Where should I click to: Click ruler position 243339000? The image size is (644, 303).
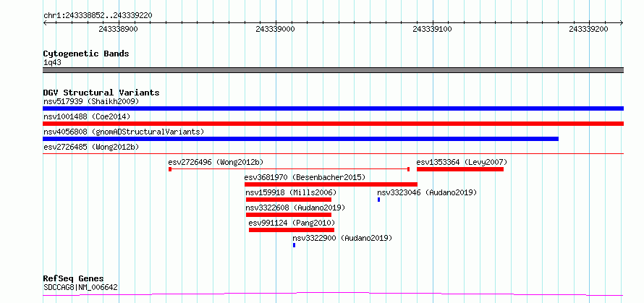[275, 29]
